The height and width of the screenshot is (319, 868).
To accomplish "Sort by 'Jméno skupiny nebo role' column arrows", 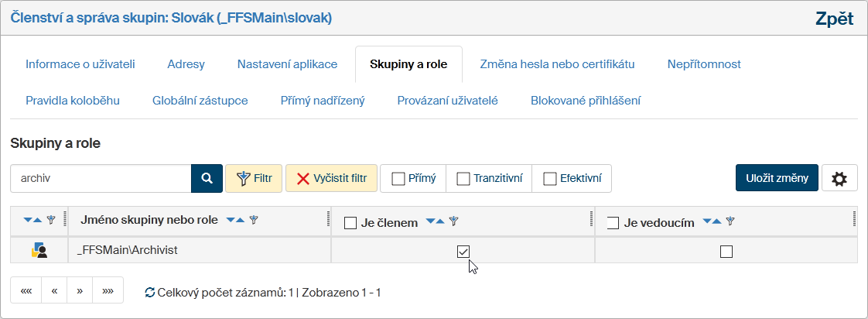I will point(235,220).
